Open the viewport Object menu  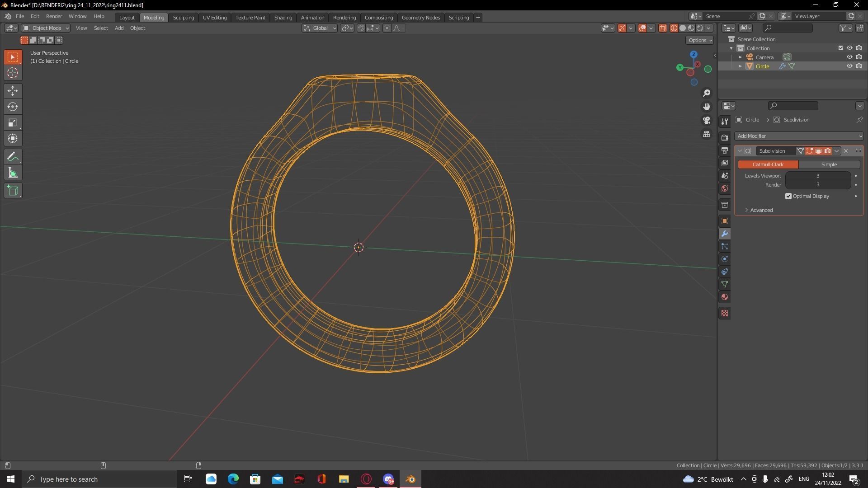(137, 28)
